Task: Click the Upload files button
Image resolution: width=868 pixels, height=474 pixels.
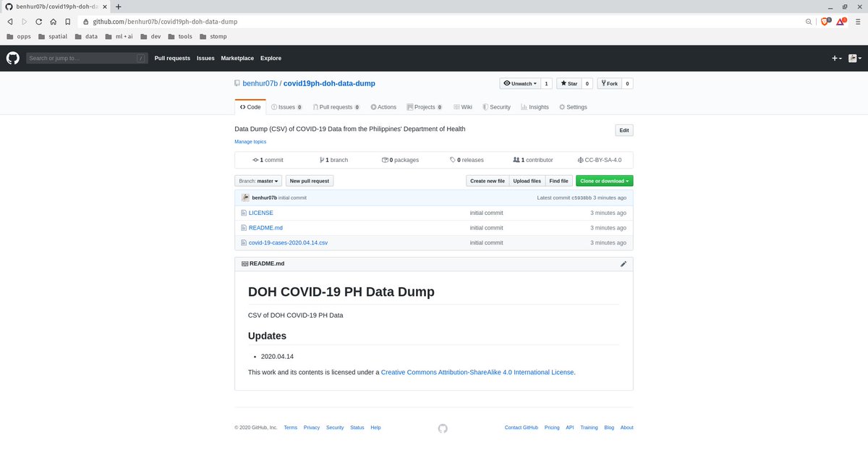Action: (527, 181)
